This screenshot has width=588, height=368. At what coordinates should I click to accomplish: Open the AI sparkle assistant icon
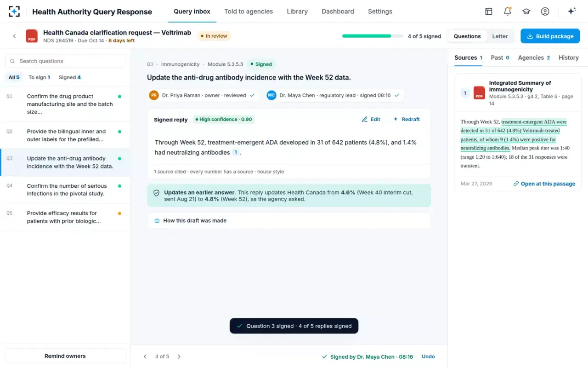(572, 11)
